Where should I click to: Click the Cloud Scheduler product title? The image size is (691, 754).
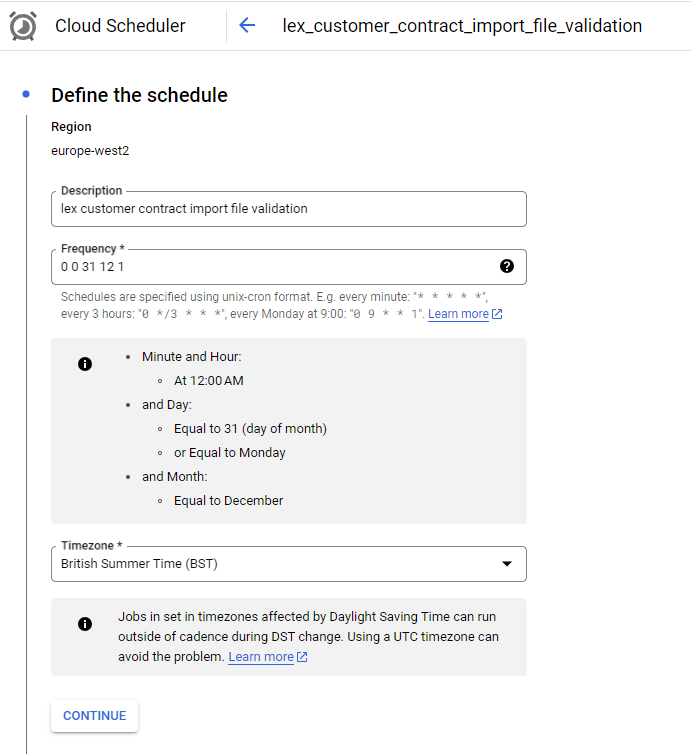pos(120,26)
